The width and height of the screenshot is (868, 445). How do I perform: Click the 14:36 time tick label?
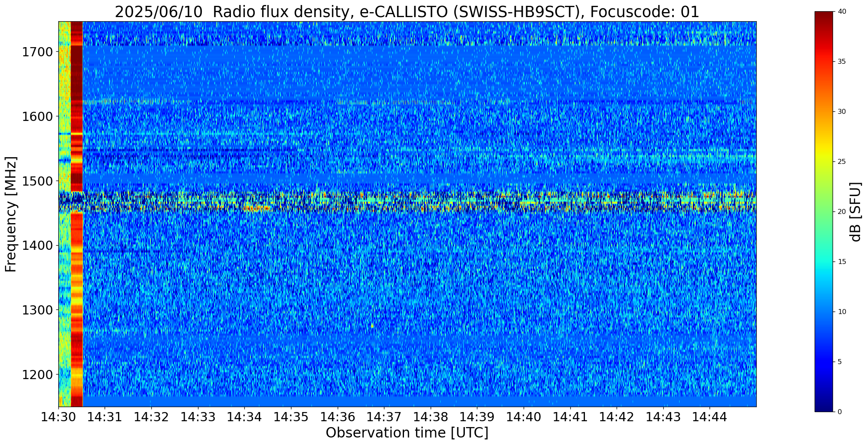(338, 417)
